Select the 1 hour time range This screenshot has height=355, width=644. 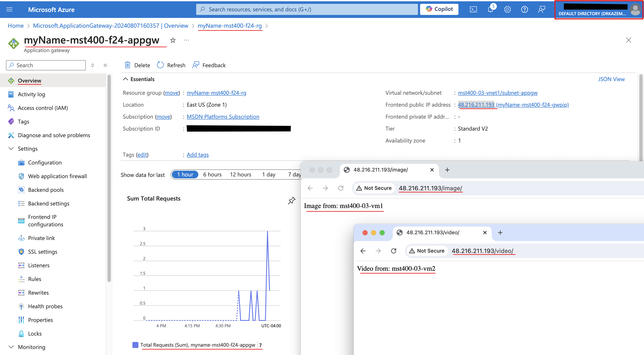185,175
